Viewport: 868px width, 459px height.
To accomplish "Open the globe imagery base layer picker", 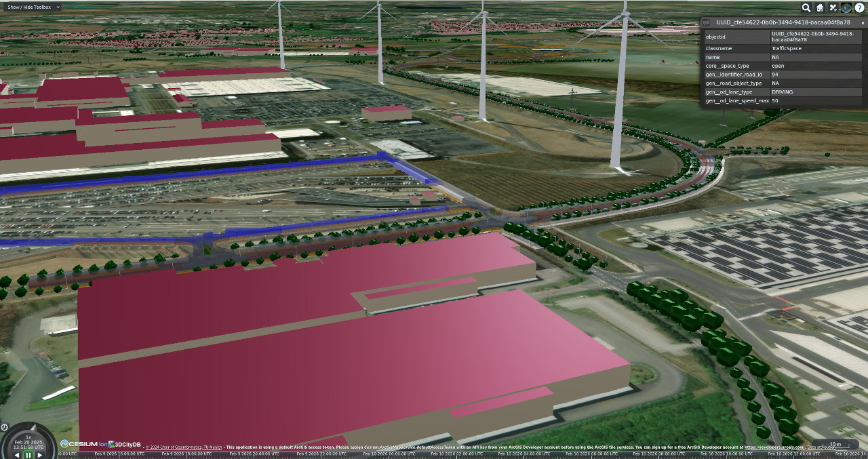I will click(x=846, y=7).
